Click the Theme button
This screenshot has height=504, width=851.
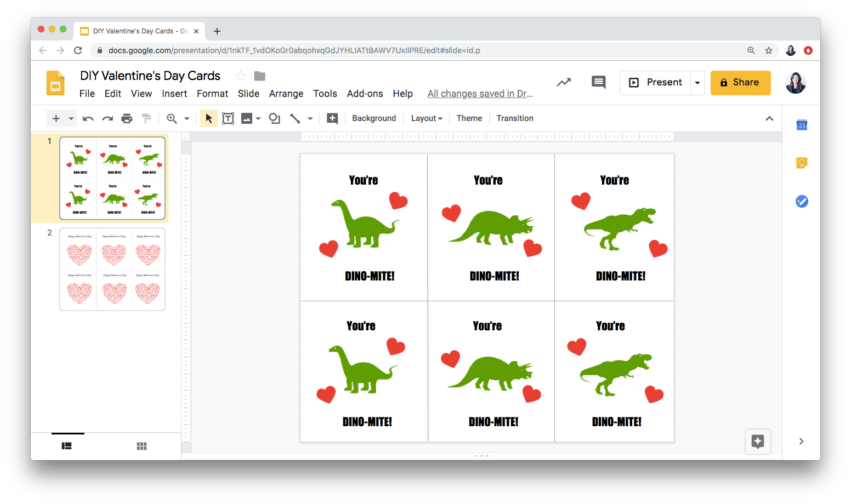pos(469,118)
